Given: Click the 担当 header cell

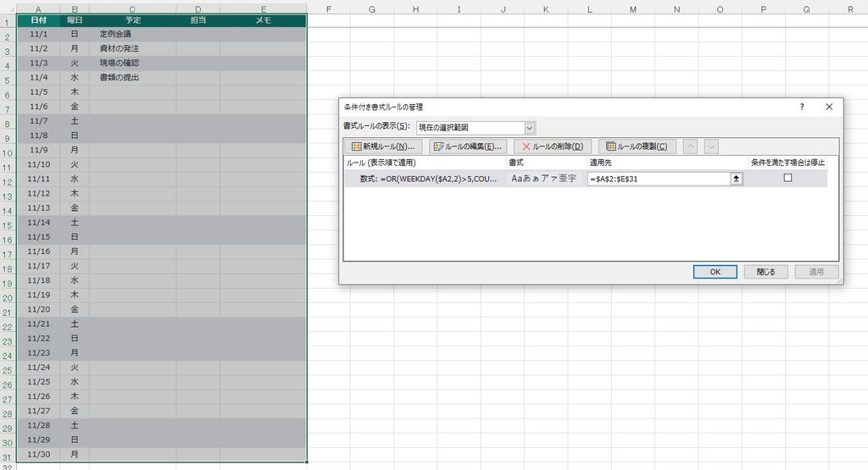Looking at the screenshot, I should pyautogui.click(x=198, y=20).
